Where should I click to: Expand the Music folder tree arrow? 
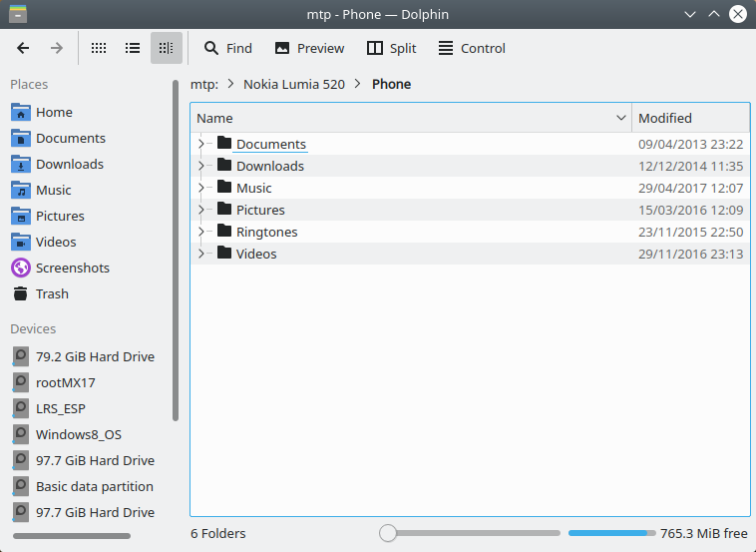pyautogui.click(x=201, y=188)
